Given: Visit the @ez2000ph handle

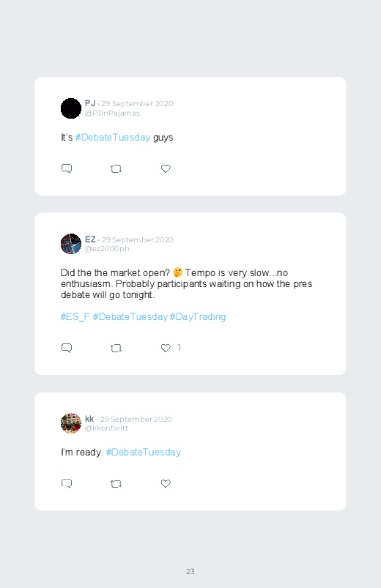Looking at the screenshot, I should [107, 249].
